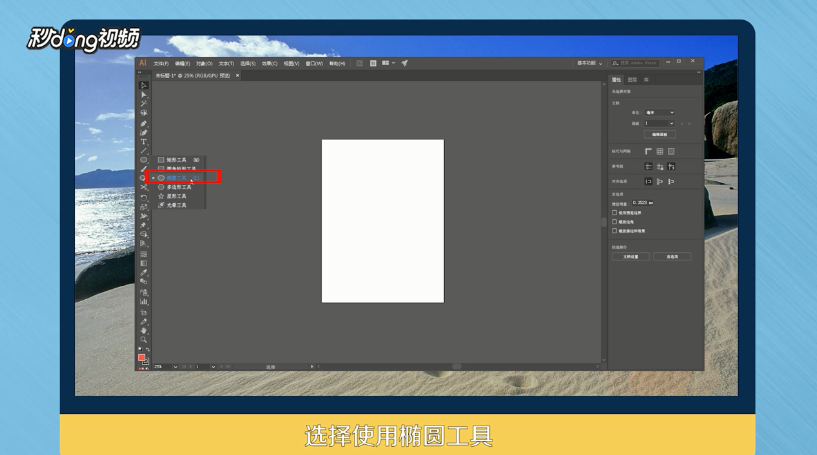Enable scale strokes and effects checkbox
The height and width of the screenshot is (455, 817).
(614, 230)
